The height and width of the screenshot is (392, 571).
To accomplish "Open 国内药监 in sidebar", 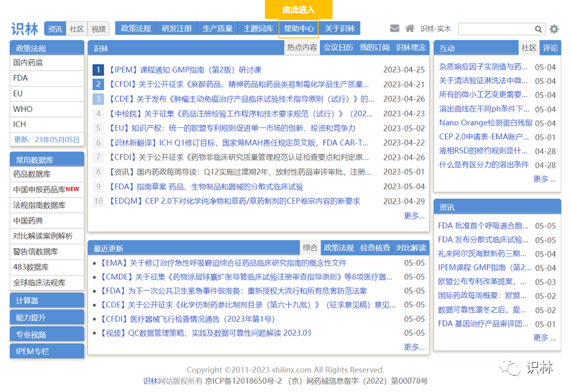I will click(47, 63).
